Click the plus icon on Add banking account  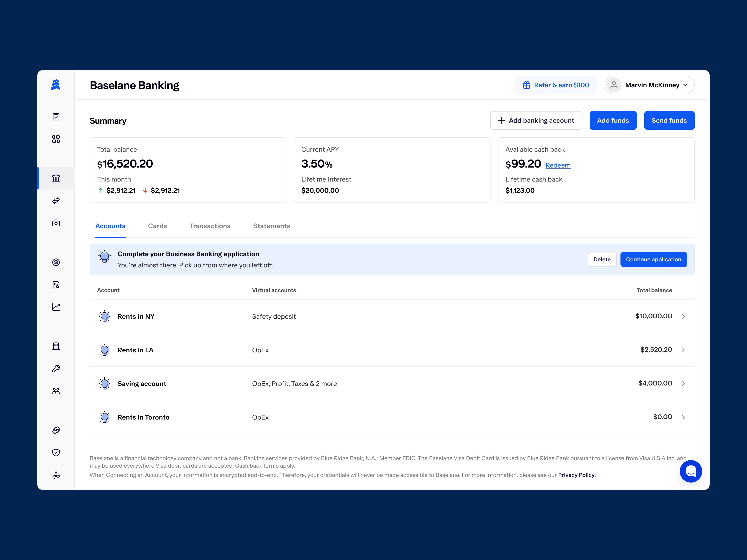click(x=501, y=120)
